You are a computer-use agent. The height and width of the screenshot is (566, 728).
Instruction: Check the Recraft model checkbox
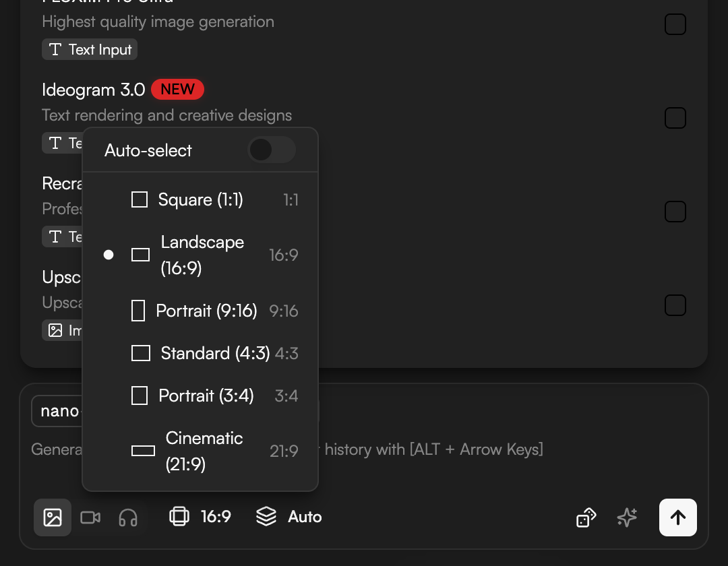tap(675, 212)
